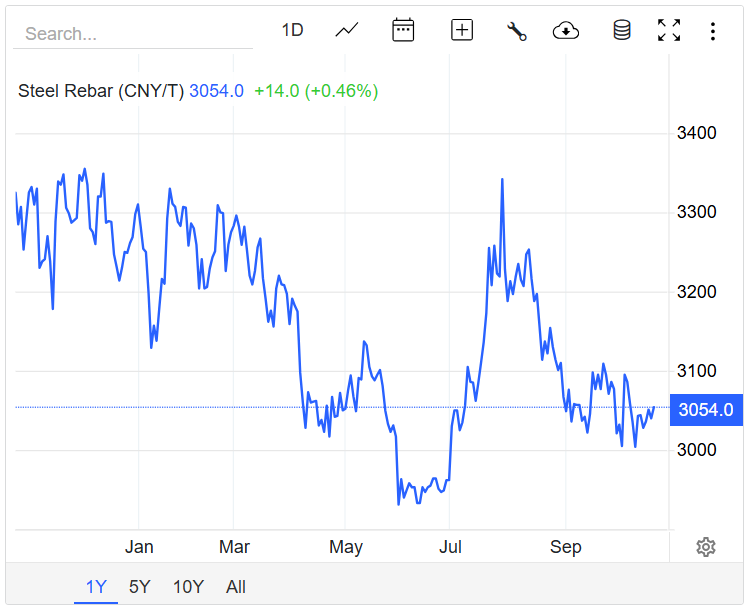This screenshot has width=748, height=609.
Task: Click the cloud download icon
Action: tap(566, 31)
